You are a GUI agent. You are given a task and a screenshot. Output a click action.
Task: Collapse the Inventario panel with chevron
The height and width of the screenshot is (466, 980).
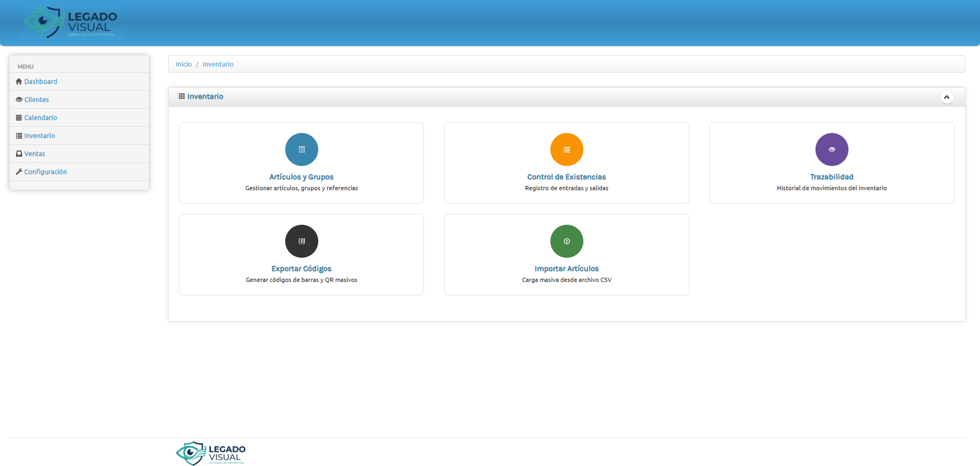[946, 97]
